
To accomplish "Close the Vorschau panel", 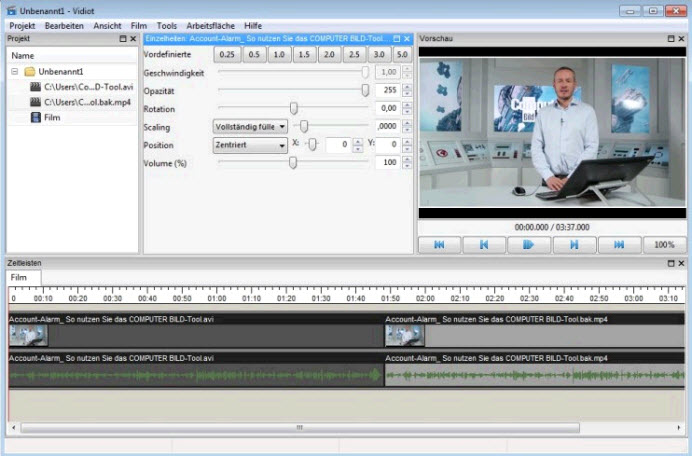I will [x=681, y=39].
